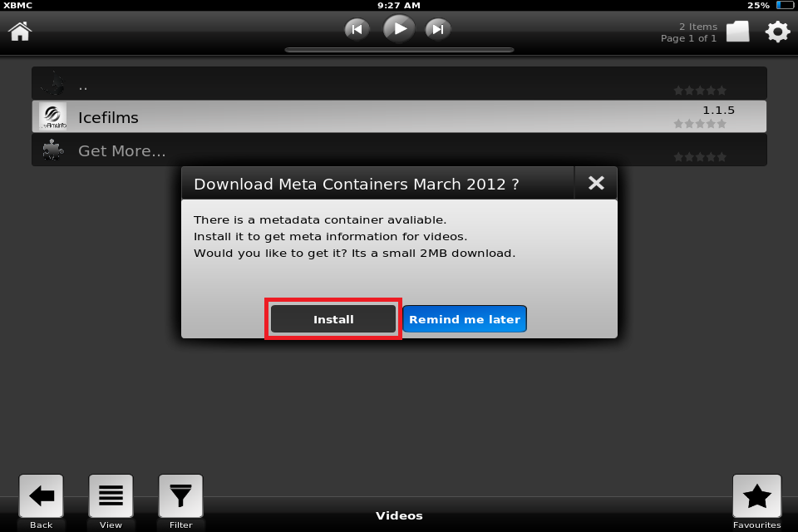Open the View list icon

pyautogui.click(x=111, y=496)
